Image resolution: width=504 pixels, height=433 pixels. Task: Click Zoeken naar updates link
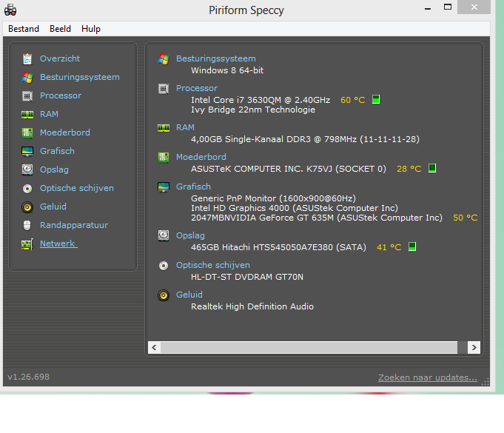[x=428, y=377]
